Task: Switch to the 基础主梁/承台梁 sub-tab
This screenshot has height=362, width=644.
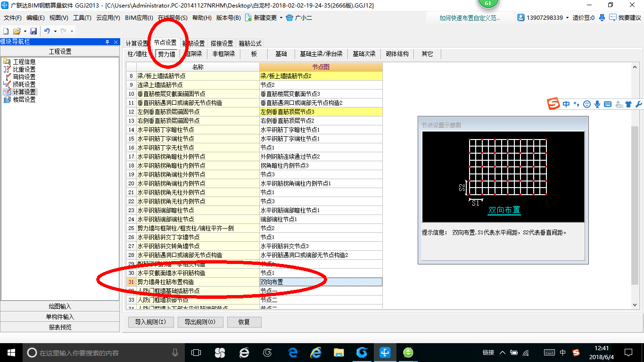Action: pos(321,54)
